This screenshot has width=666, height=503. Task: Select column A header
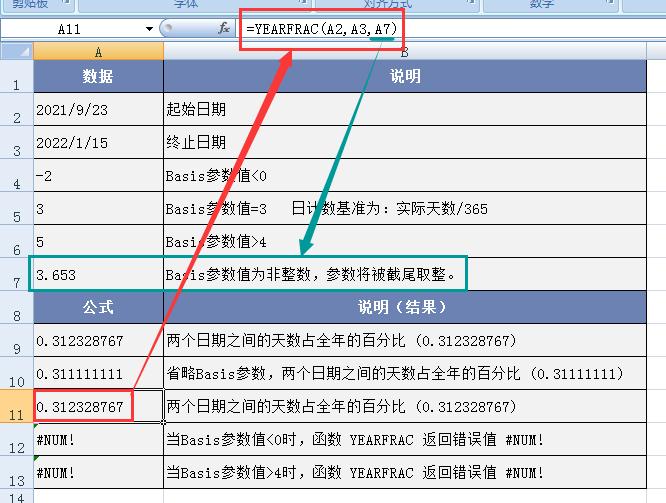pos(98,51)
